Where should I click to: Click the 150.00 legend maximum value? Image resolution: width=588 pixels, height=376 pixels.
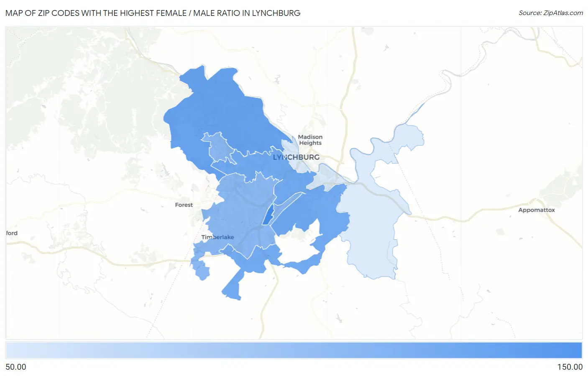[x=570, y=367]
